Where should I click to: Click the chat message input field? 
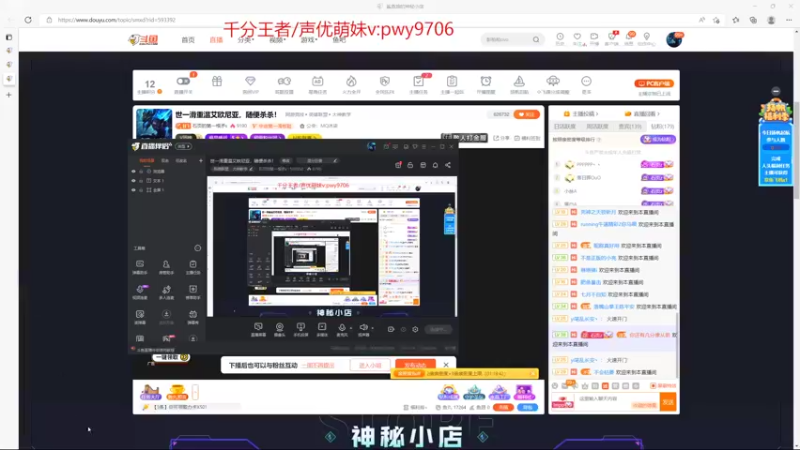(617, 402)
